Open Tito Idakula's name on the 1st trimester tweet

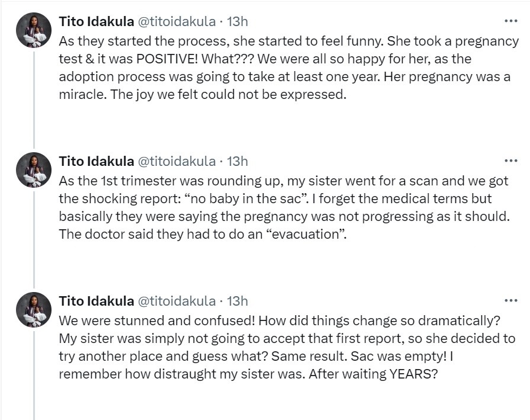coord(96,161)
